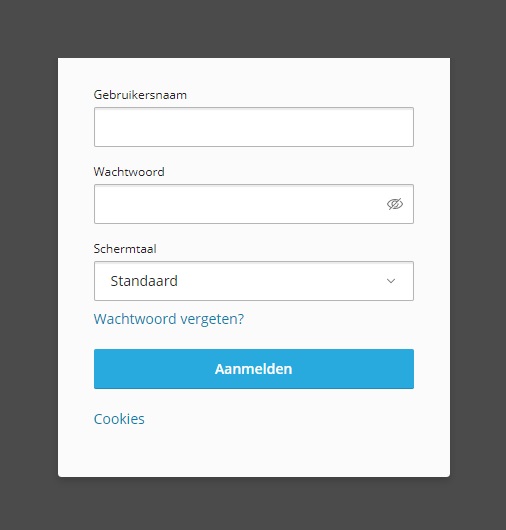
Task: Click the Schermtaal label text
Action: coord(125,249)
